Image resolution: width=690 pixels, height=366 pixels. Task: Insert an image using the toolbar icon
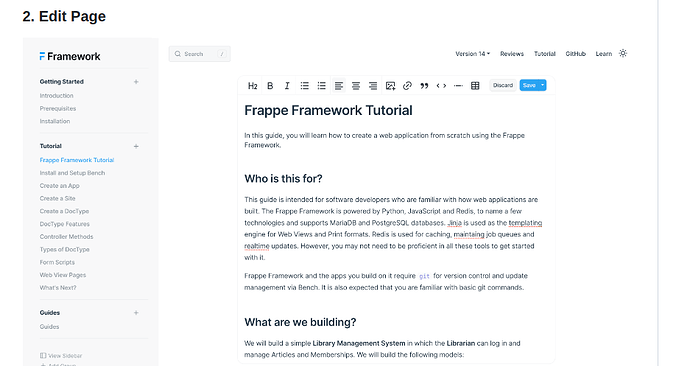coord(390,86)
